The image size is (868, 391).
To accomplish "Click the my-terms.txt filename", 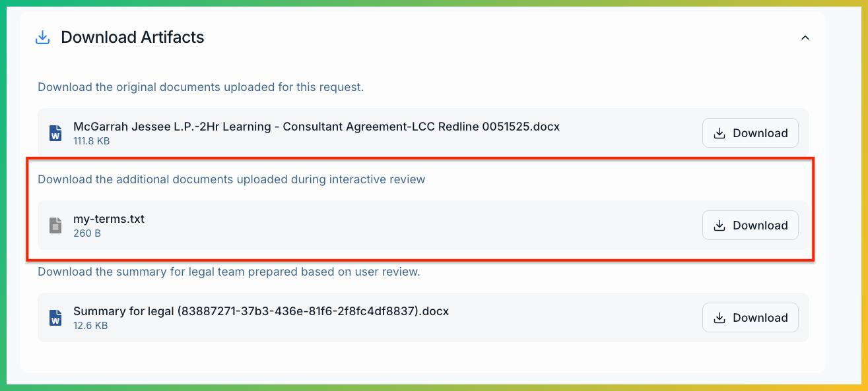I will pyautogui.click(x=109, y=218).
